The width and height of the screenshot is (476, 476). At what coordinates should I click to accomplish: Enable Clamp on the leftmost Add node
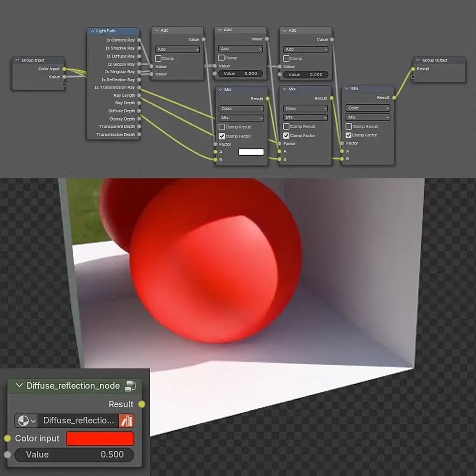(x=158, y=58)
